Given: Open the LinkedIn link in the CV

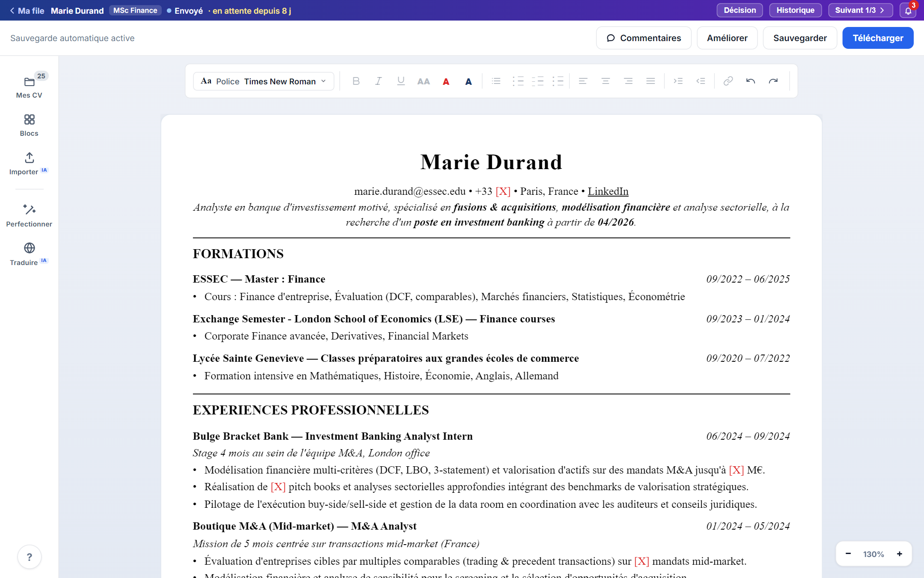Looking at the screenshot, I should 608,191.
